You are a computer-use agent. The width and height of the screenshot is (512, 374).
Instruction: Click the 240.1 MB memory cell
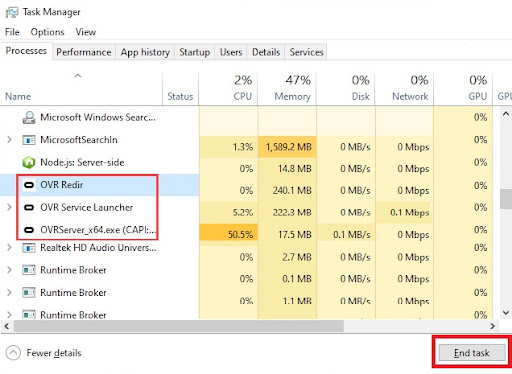[x=287, y=191]
